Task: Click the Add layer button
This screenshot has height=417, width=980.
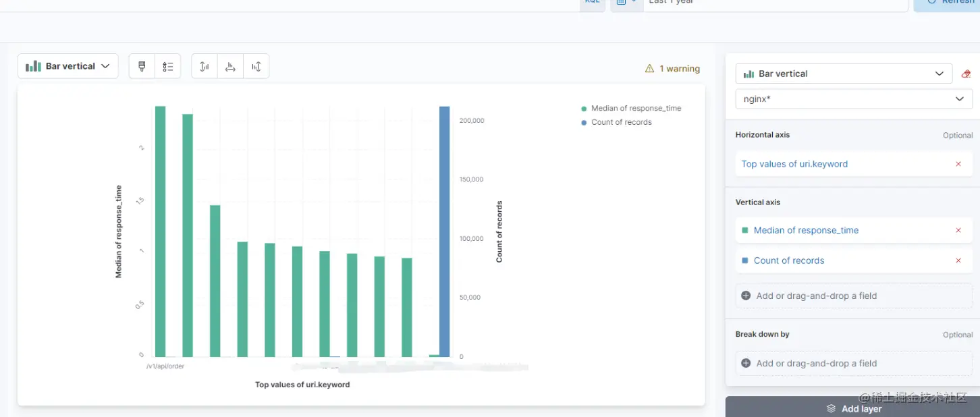Action: pos(852,407)
